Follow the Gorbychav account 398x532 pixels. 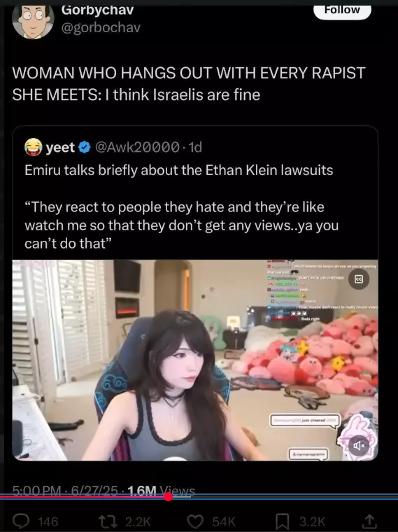pyautogui.click(x=342, y=11)
